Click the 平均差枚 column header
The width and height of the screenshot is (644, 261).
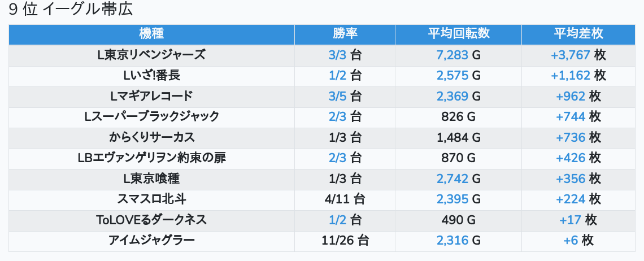tap(578, 34)
